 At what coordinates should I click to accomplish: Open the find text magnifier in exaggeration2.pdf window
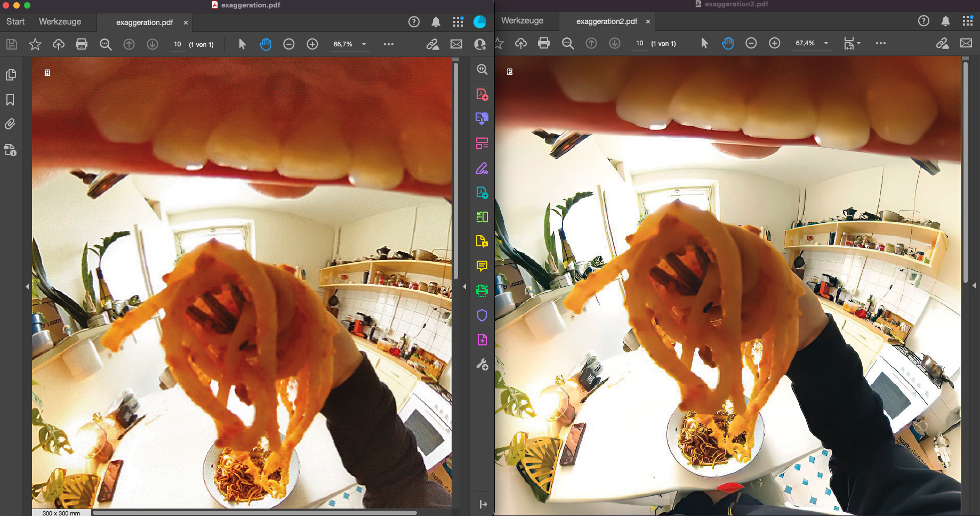(x=568, y=43)
